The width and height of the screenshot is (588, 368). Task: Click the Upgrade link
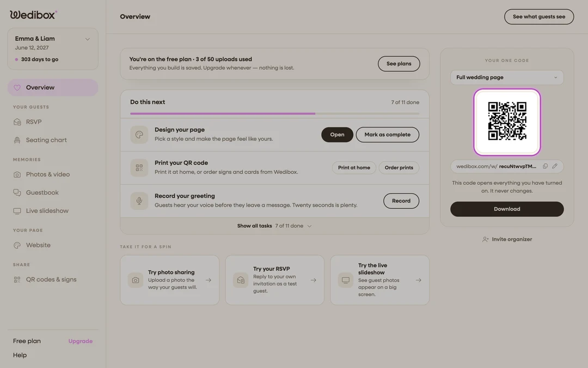click(x=80, y=341)
